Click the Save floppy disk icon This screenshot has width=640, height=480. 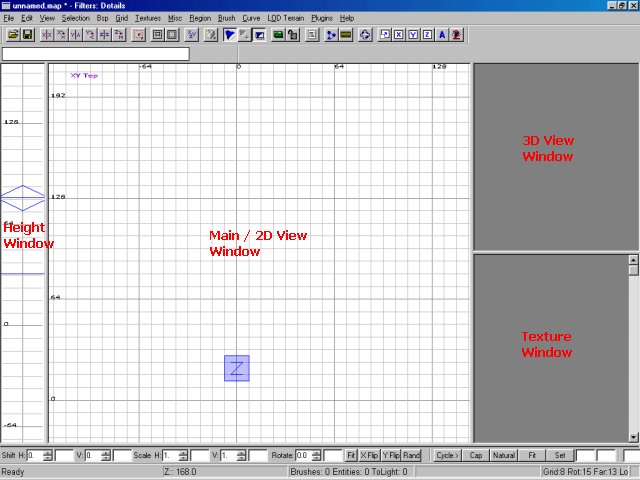[x=27, y=34]
